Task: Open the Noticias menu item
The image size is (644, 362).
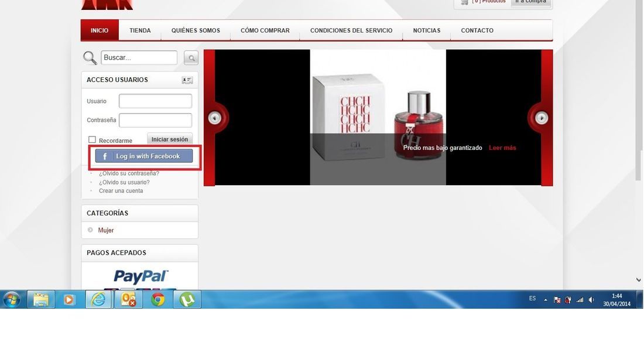Action: (x=427, y=30)
